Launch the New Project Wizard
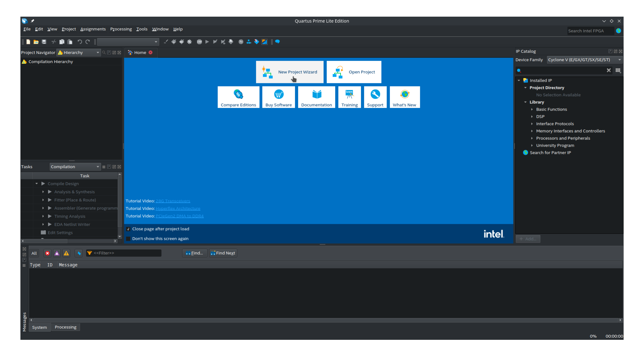644x364 pixels. coord(290,72)
